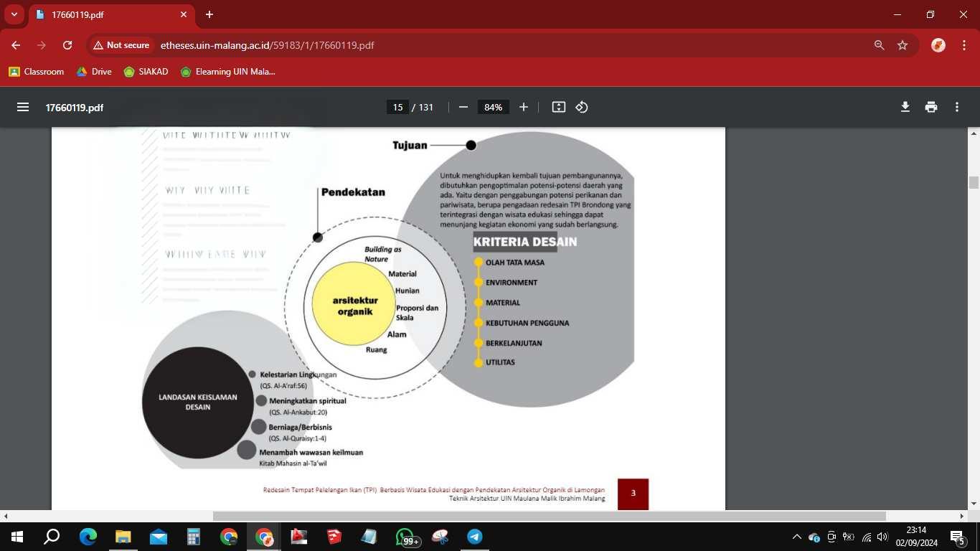Open the PDF viewer sidebar menu
Image resolution: width=980 pixels, height=551 pixels.
pos(23,107)
